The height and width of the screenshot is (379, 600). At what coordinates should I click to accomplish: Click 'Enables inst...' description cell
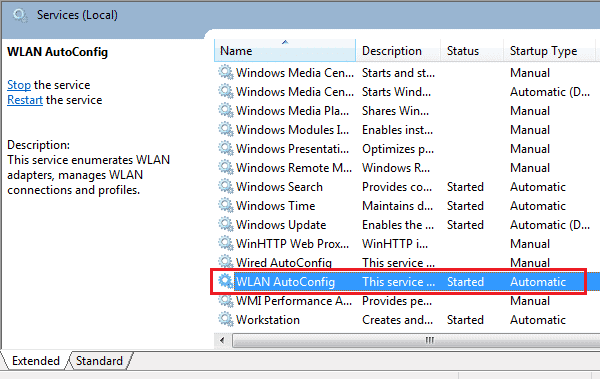(398, 129)
